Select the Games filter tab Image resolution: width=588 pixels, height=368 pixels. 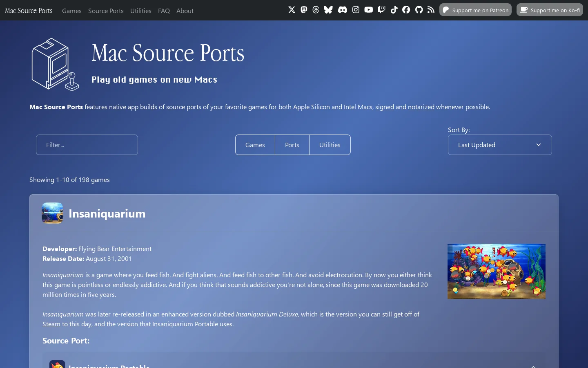point(255,145)
